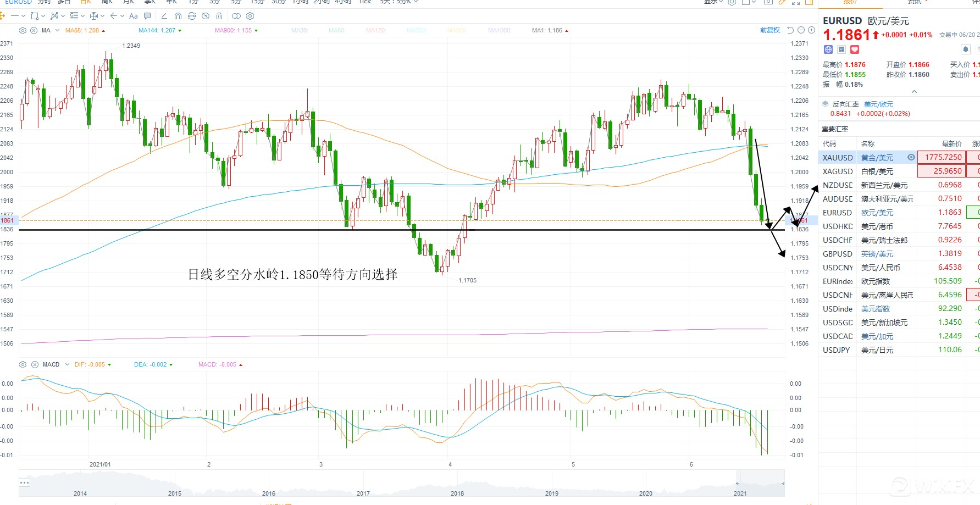Click the trash can delete drawings icon
Screen dimensions: 980x505
[x=219, y=16]
